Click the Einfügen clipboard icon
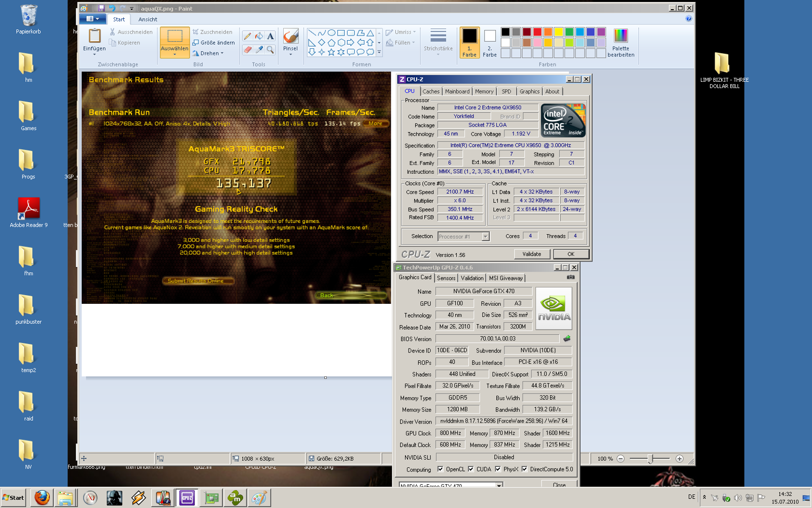This screenshot has height=508, width=812. click(94, 36)
